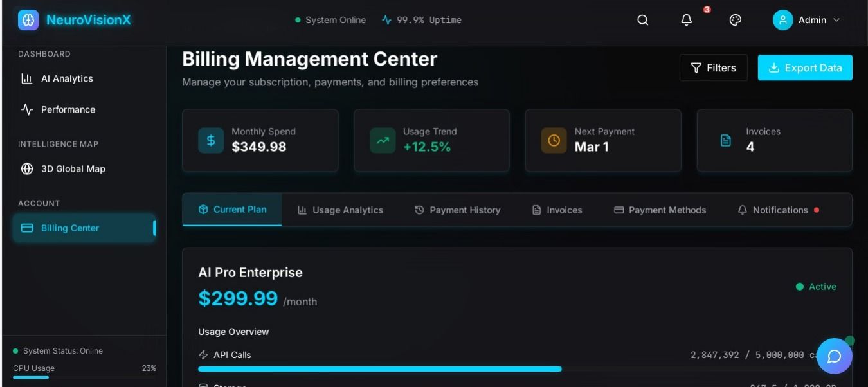Switch to the Usage Analytics tab
The width and height of the screenshot is (868, 387).
click(340, 210)
